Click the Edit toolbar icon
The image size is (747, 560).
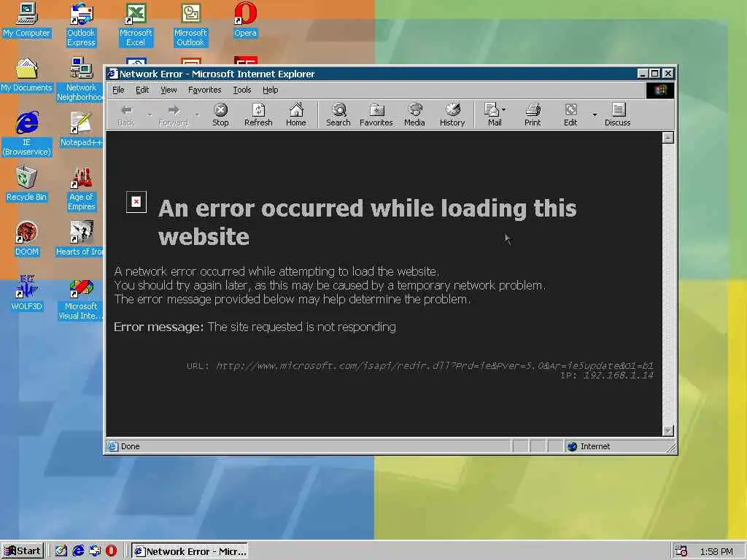[x=570, y=115]
